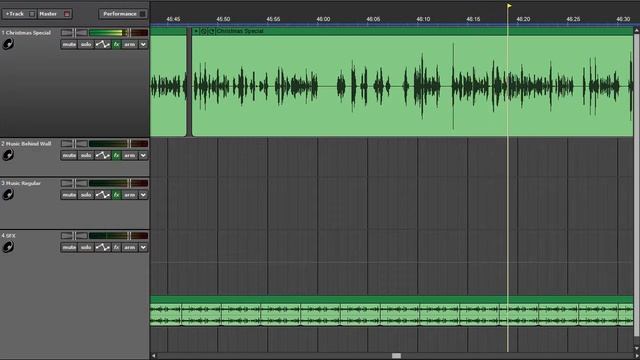Open the Performance panel button

pos(123,14)
